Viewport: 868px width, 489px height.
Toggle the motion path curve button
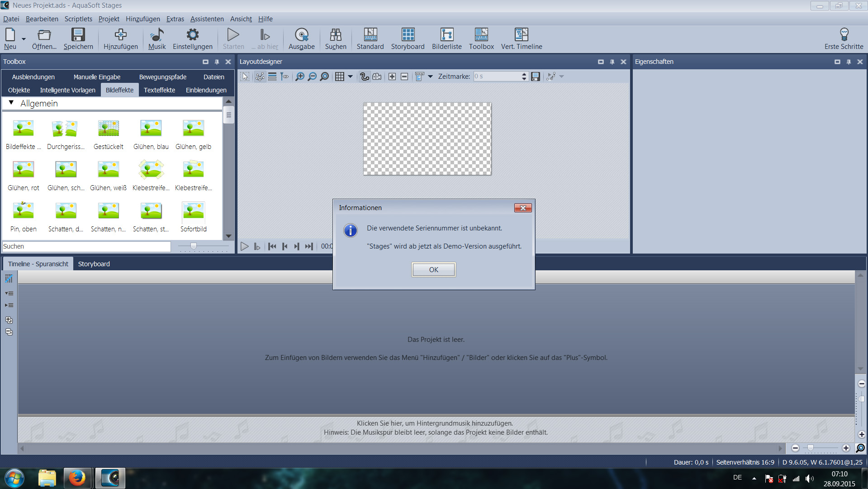(364, 77)
